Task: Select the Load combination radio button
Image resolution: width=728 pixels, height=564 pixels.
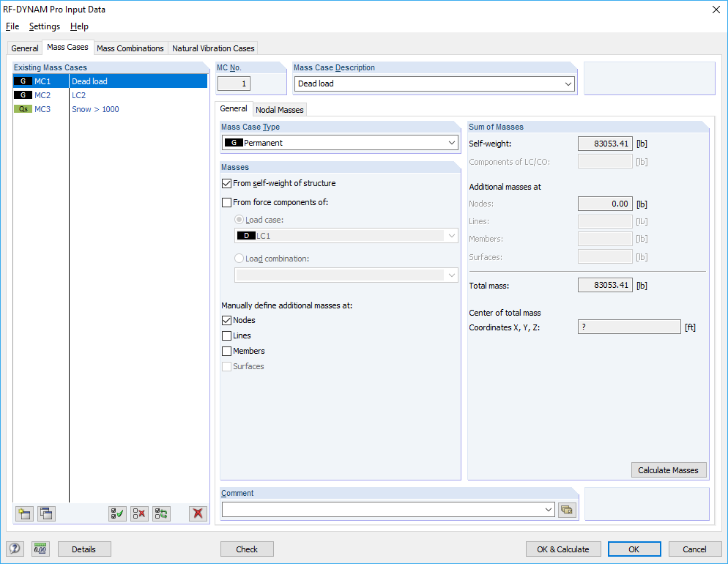Action: tap(239, 258)
